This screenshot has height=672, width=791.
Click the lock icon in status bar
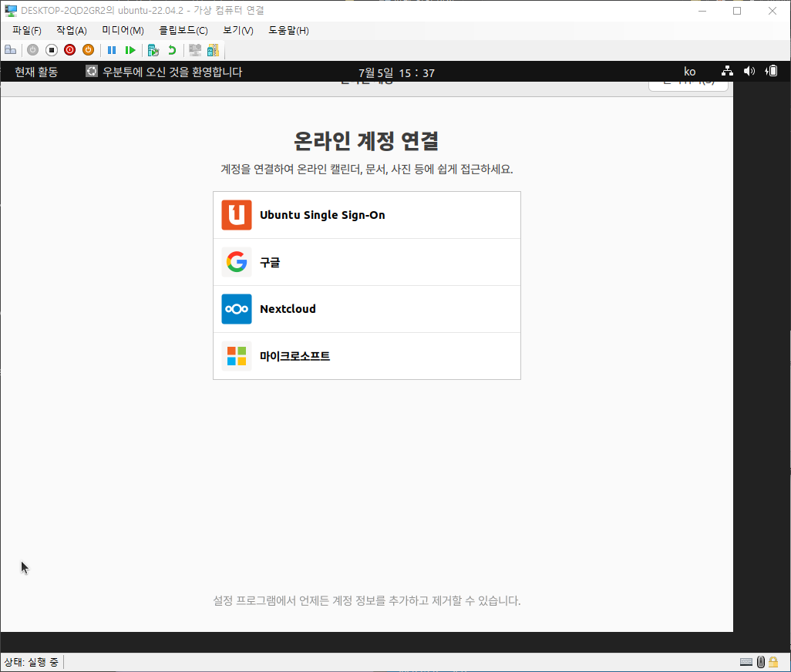pyautogui.click(x=773, y=662)
